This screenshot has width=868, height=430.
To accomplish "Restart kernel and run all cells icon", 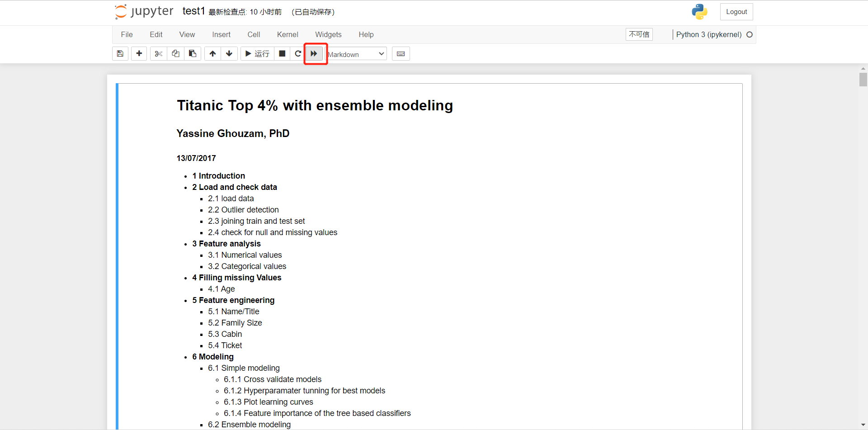I will pos(314,54).
